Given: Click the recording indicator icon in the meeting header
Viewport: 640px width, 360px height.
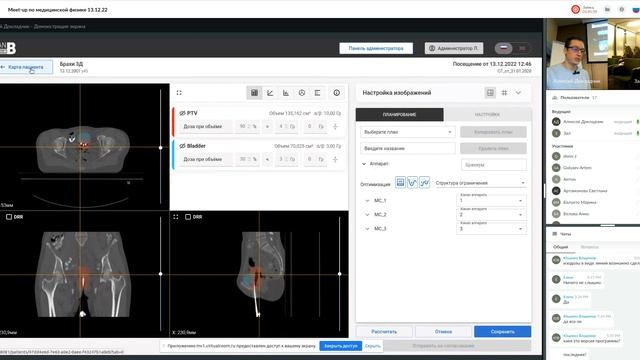Looking at the screenshot, I should pos(576,9).
